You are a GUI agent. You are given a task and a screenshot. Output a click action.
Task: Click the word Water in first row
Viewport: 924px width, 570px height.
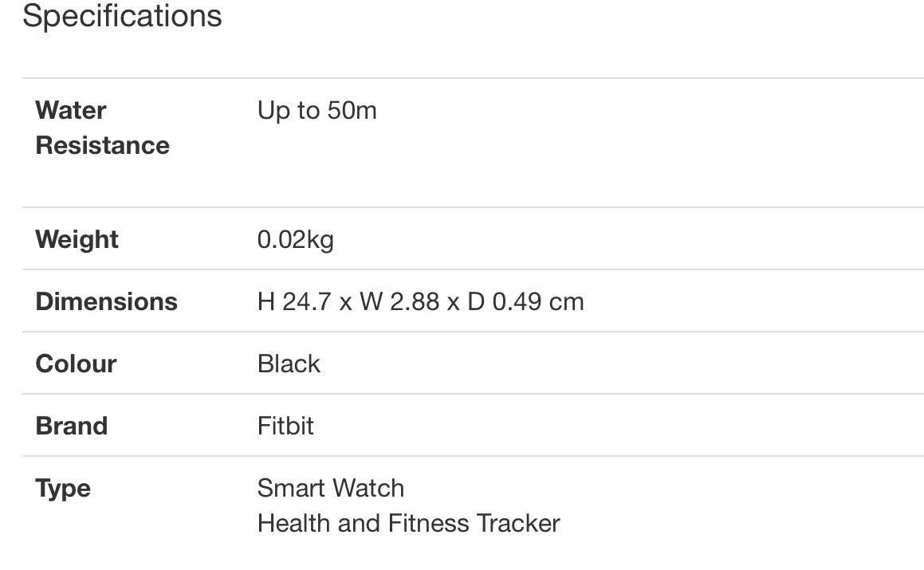coord(71,110)
